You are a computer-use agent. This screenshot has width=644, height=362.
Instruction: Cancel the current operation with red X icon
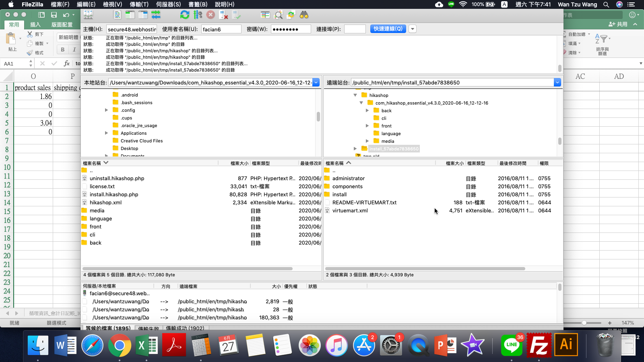pos(211,15)
